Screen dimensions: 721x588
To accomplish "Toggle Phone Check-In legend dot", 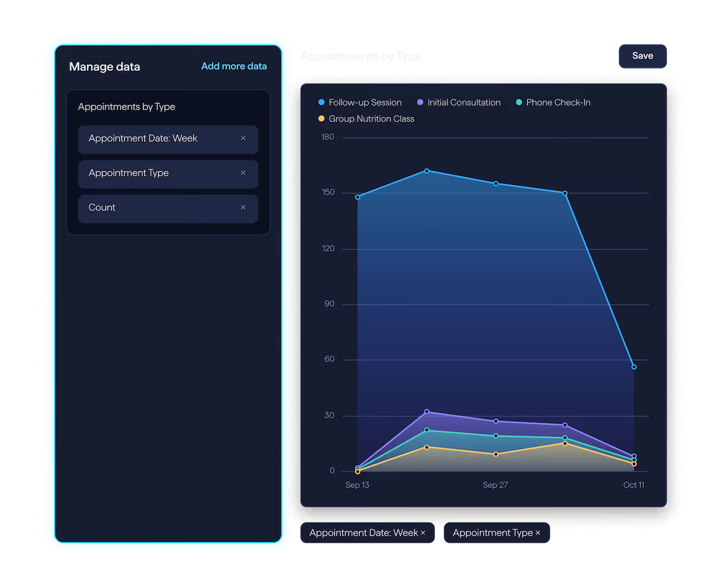I will (519, 103).
